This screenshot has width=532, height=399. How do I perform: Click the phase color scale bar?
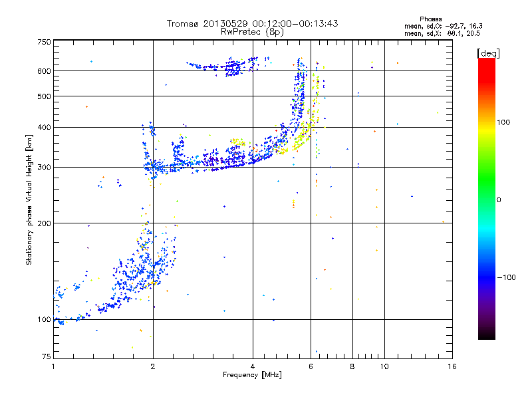click(x=487, y=198)
